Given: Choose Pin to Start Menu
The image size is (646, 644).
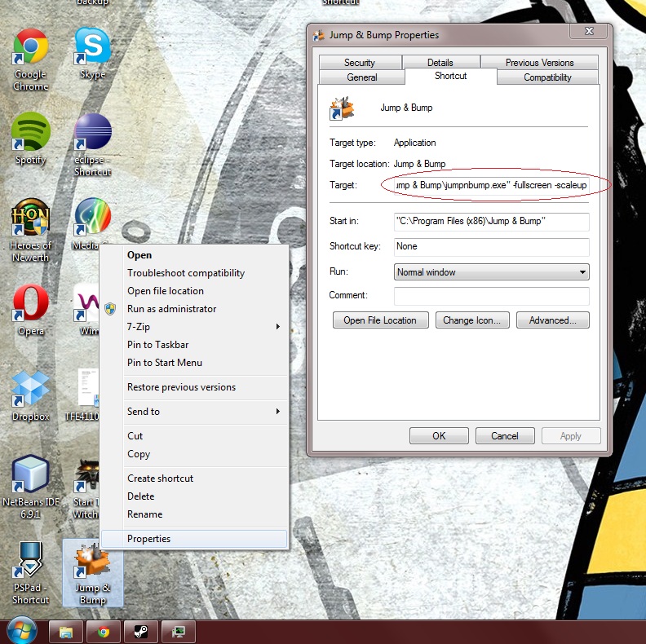Looking at the screenshot, I should (x=193, y=363).
